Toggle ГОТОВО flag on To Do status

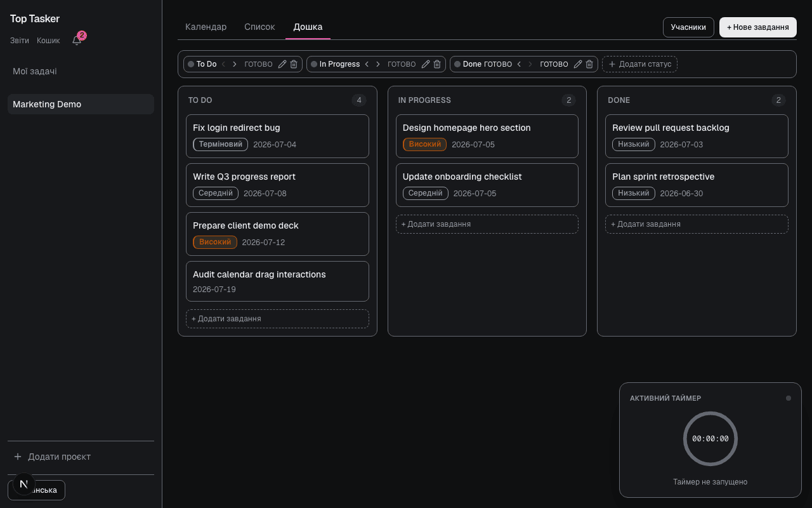pyautogui.click(x=258, y=64)
